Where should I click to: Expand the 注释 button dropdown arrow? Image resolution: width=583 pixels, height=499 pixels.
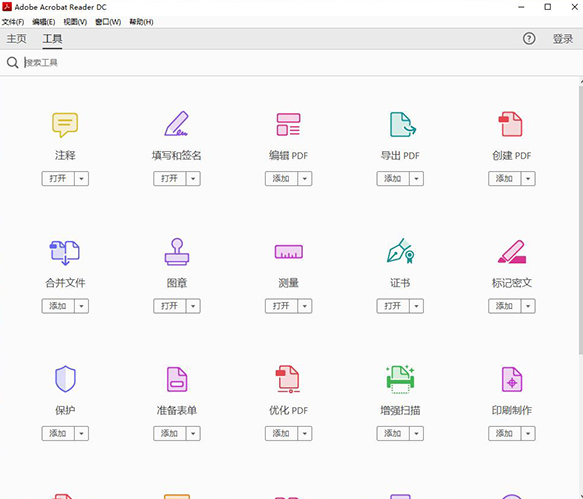[81, 179]
